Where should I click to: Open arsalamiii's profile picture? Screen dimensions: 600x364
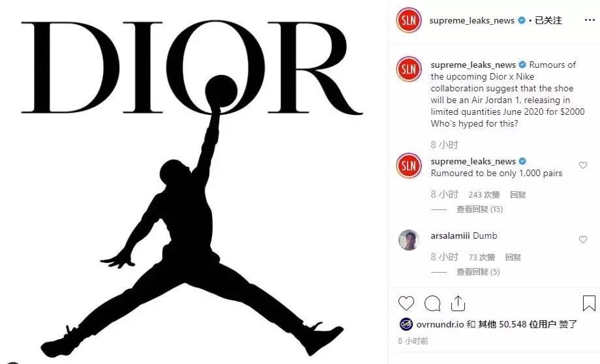409,240
